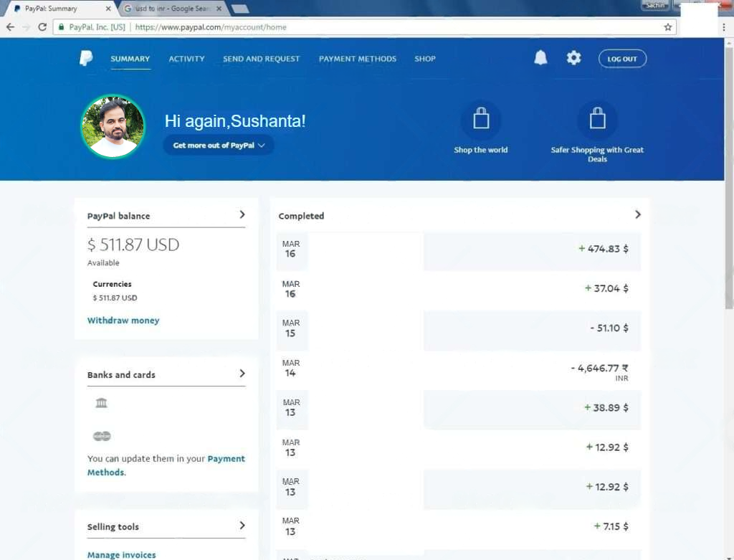This screenshot has width=734, height=560.
Task: Open the notifications bell
Action: [540, 57]
